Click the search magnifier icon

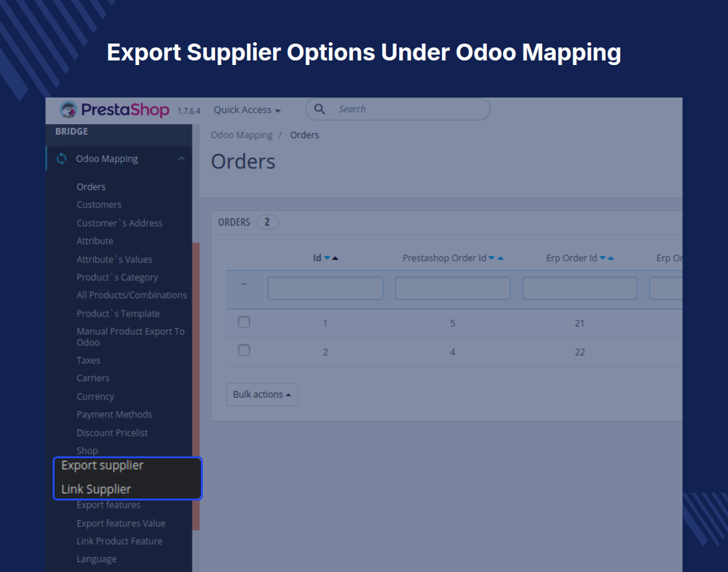(319, 109)
